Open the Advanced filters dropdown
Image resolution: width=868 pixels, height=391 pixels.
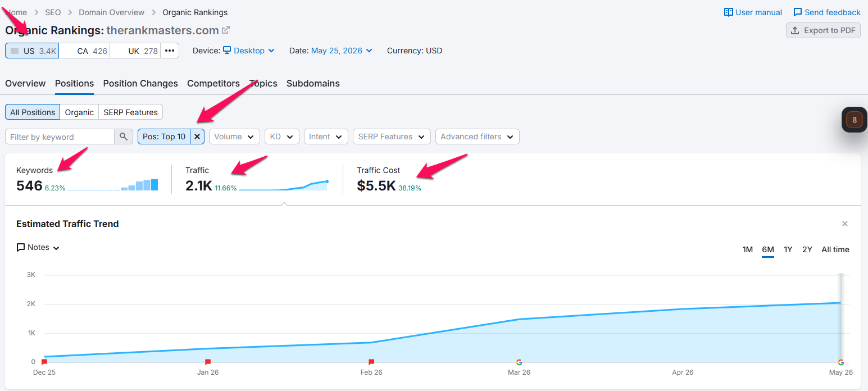(477, 137)
